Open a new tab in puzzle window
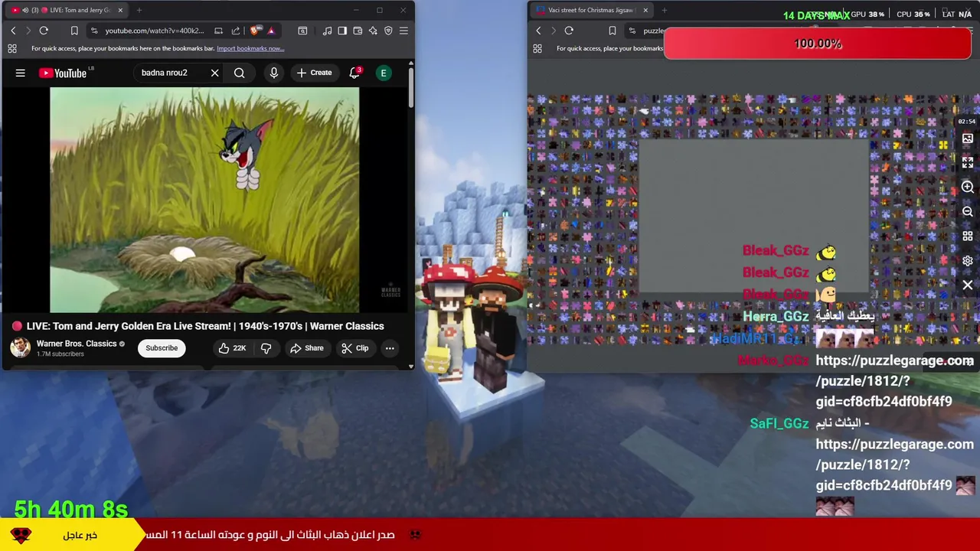The height and width of the screenshot is (551, 980). tap(664, 10)
